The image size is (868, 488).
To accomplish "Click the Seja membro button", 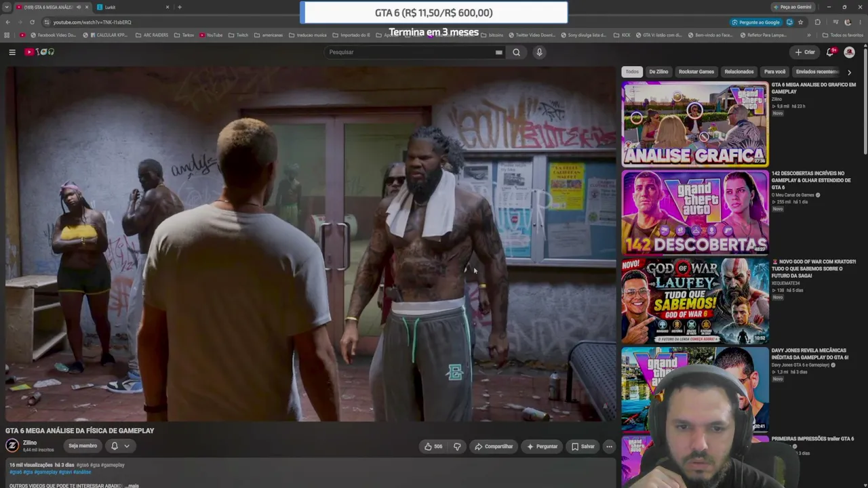I will (83, 446).
